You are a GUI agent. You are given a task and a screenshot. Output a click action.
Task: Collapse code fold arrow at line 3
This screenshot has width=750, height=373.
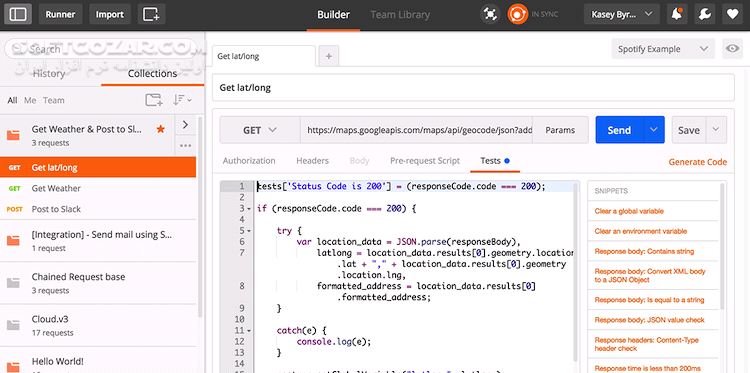coord(249,208)
